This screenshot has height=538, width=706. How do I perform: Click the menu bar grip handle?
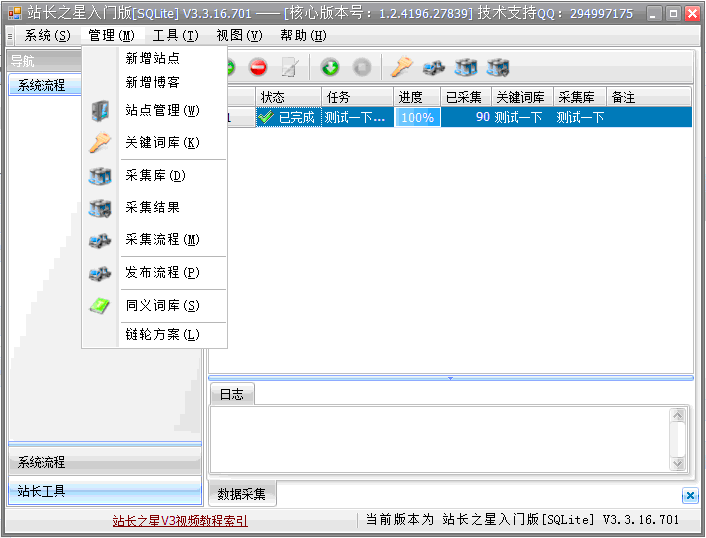10,36
